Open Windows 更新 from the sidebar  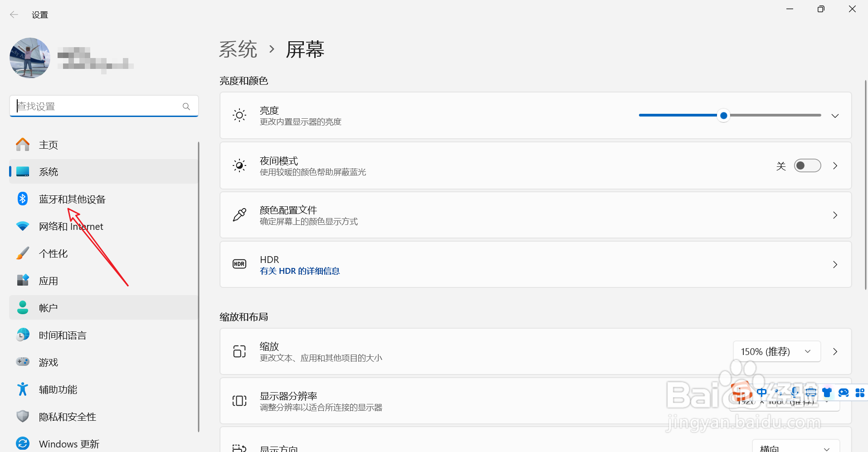point(68,443)
